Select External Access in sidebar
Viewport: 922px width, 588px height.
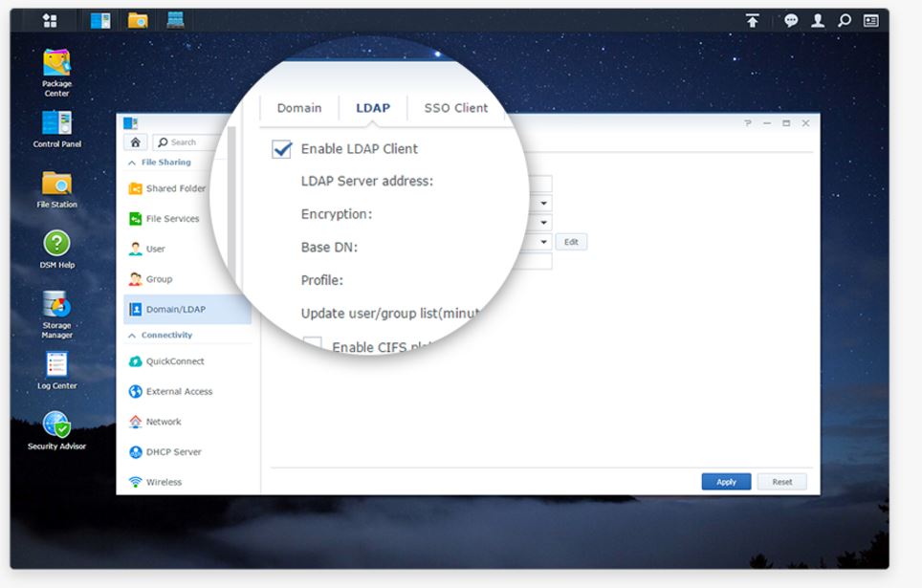click(180, 392)
